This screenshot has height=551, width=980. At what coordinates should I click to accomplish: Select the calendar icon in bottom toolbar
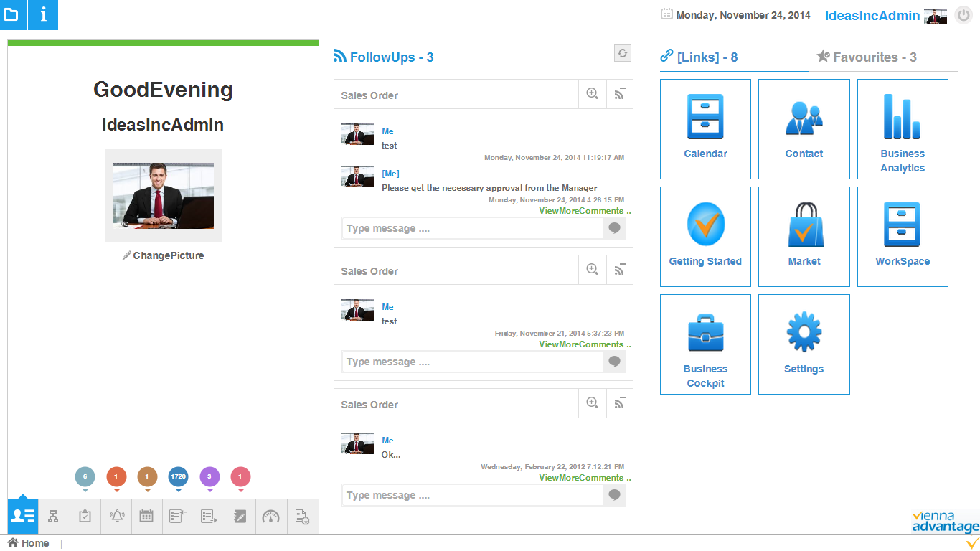pyautogui.click(x=147, y=516)
